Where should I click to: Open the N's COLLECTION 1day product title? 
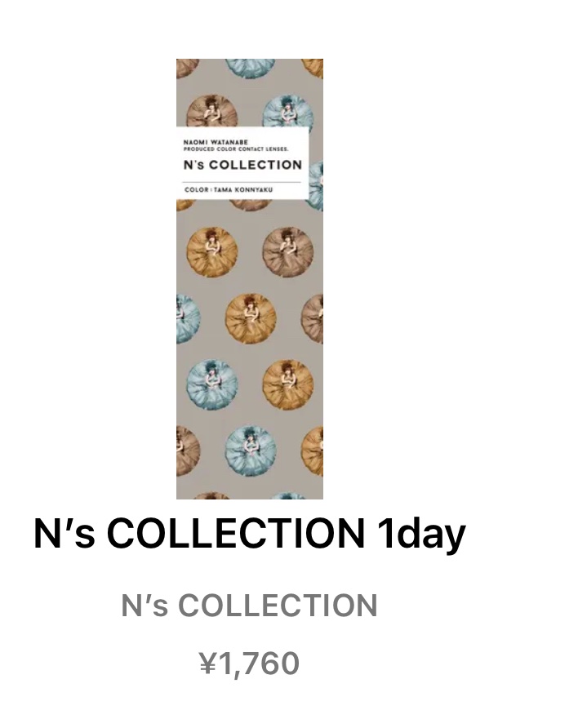coord(249,534)
